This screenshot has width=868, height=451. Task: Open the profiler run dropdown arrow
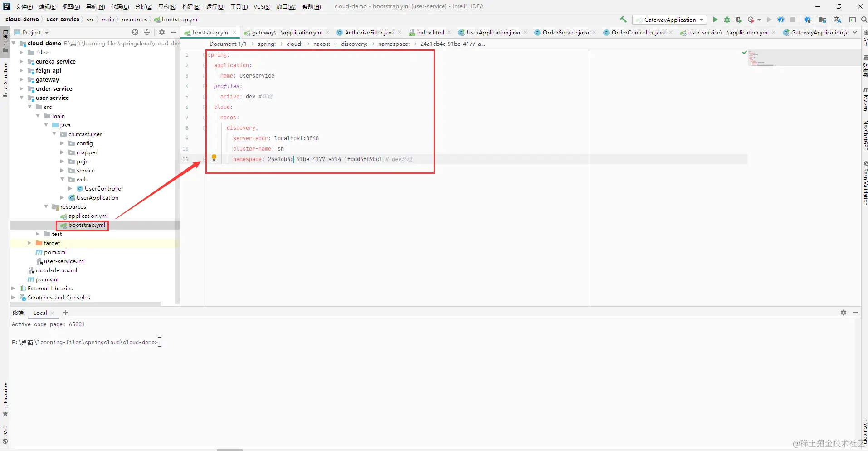point(759,20)
